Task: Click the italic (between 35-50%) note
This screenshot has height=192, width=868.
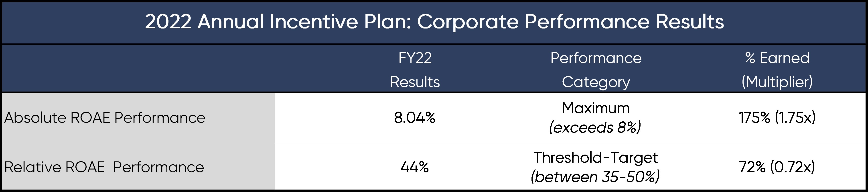Action: click(595, 177)
